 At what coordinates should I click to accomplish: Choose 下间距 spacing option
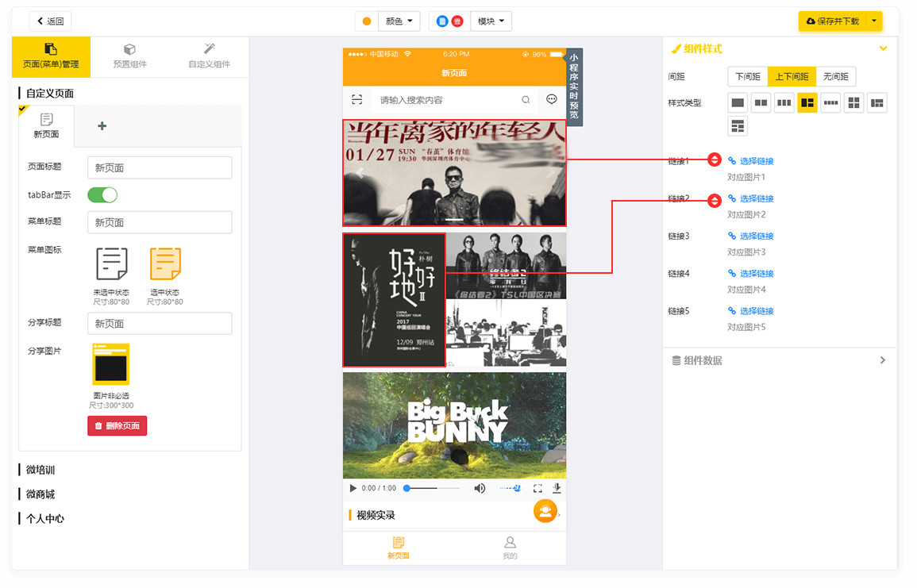747,76
